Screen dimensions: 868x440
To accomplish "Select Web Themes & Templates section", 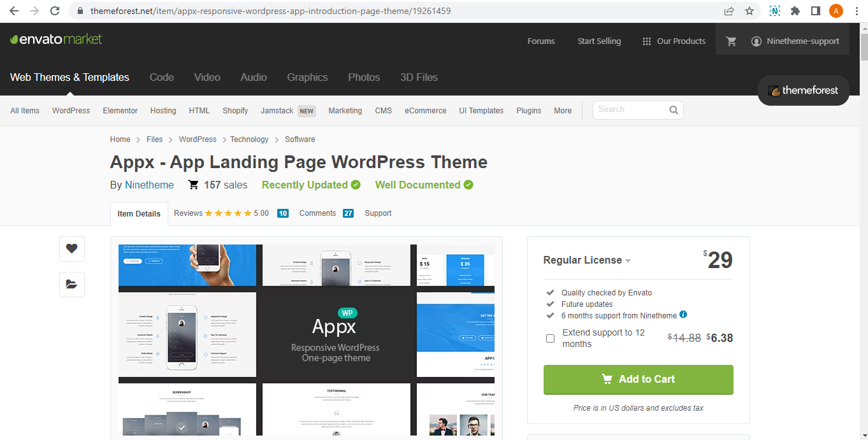I will pyautogui.click(x=69, y=78).
